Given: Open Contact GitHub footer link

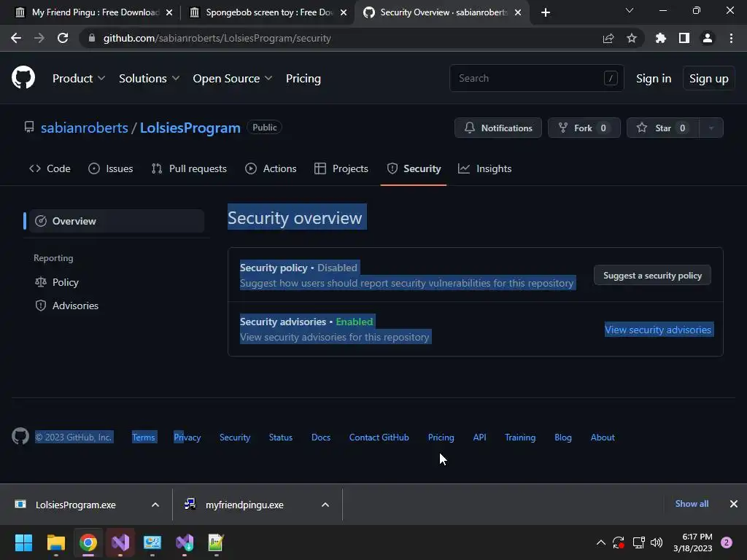Looking at the screenshot, I should 379,437.
